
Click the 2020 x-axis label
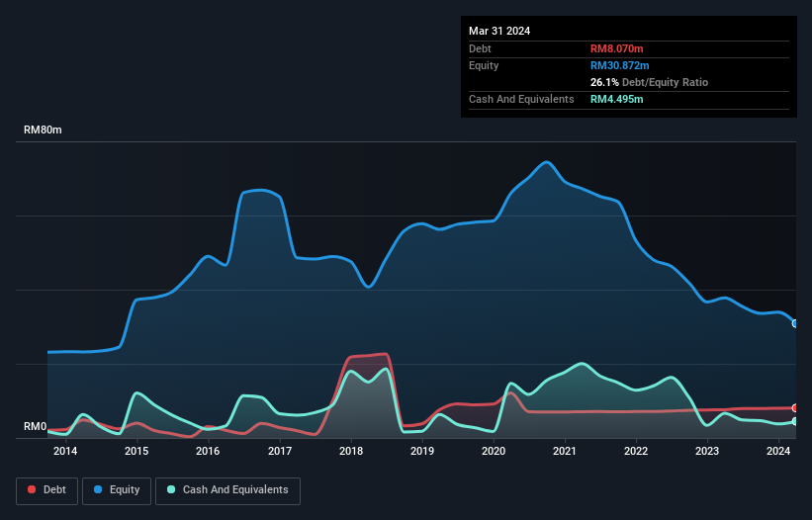tap(494, 451)
